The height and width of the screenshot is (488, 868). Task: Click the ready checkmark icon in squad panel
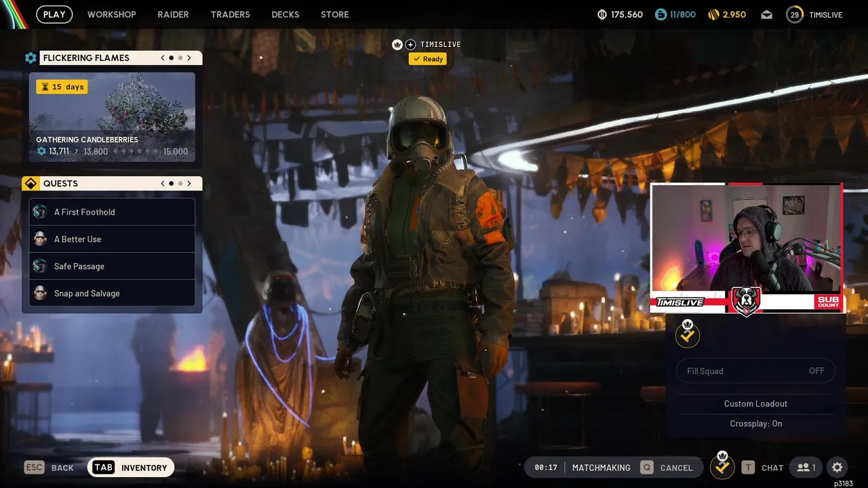[688, 334]
